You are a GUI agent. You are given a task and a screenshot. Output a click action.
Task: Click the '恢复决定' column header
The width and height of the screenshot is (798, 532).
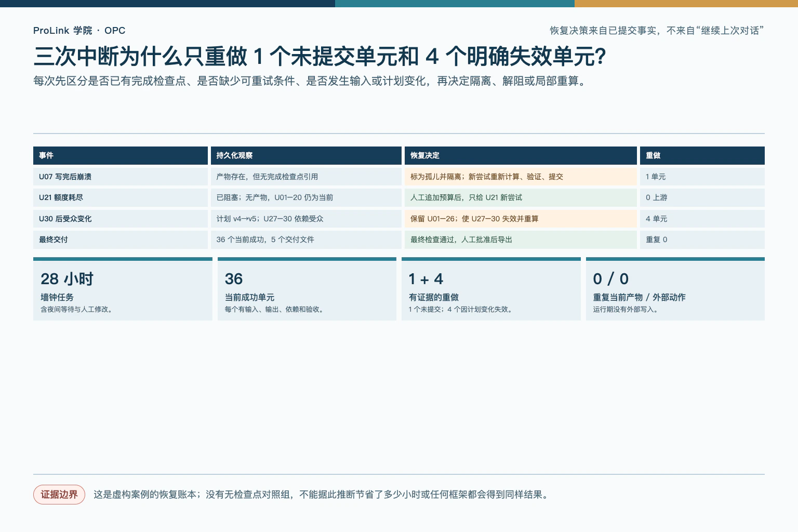(x=521, y=155)
